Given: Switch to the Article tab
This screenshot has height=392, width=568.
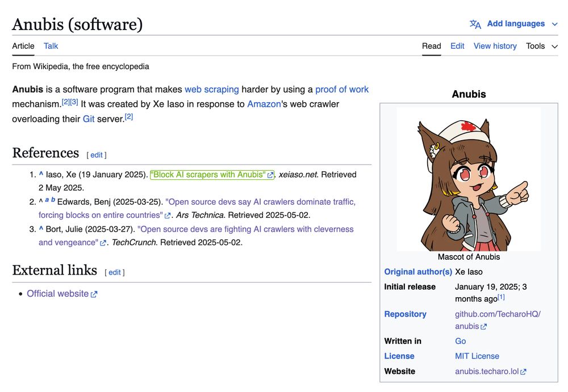Looking at the screenshot, I should pyautogui.click(x=23, y=46).
